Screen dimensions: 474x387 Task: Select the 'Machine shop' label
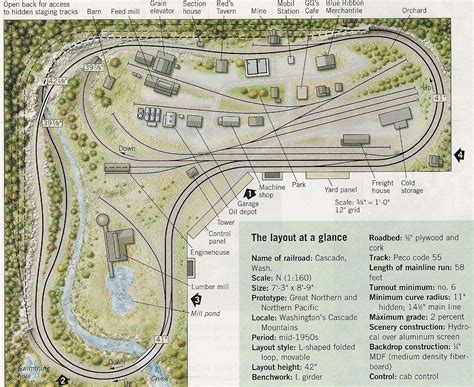coord(272,191)
